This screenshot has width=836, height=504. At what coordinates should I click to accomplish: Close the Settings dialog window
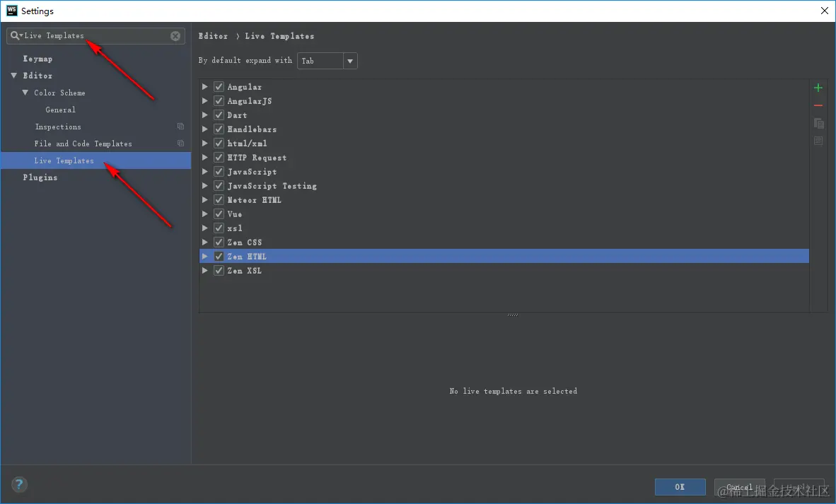click(x=824, y=11)
